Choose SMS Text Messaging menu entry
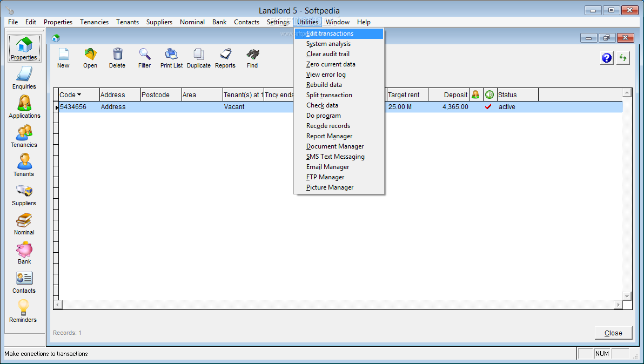Image resolution: width=644 pixels, height=364 pixels. (339, 157)
